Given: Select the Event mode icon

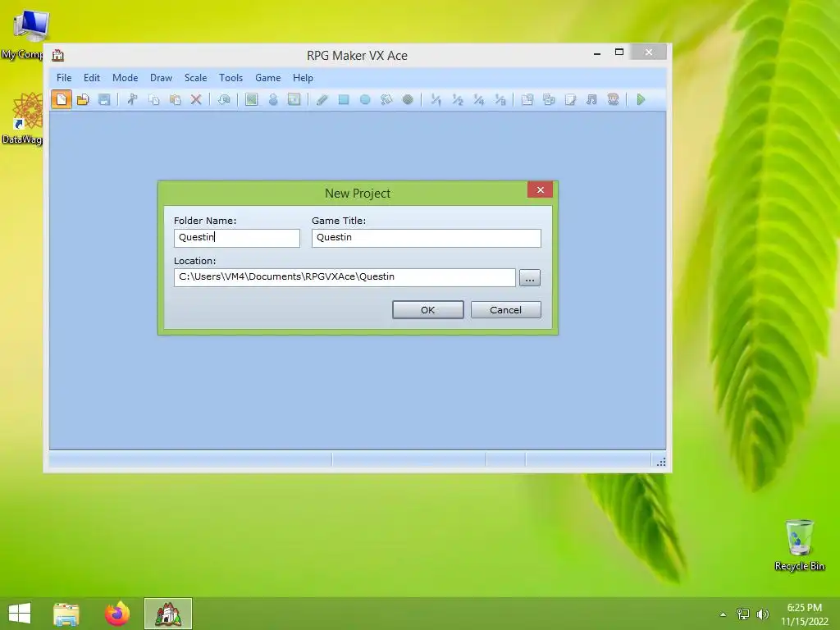Looking at the screenshot, I should (x=273, y=99).
